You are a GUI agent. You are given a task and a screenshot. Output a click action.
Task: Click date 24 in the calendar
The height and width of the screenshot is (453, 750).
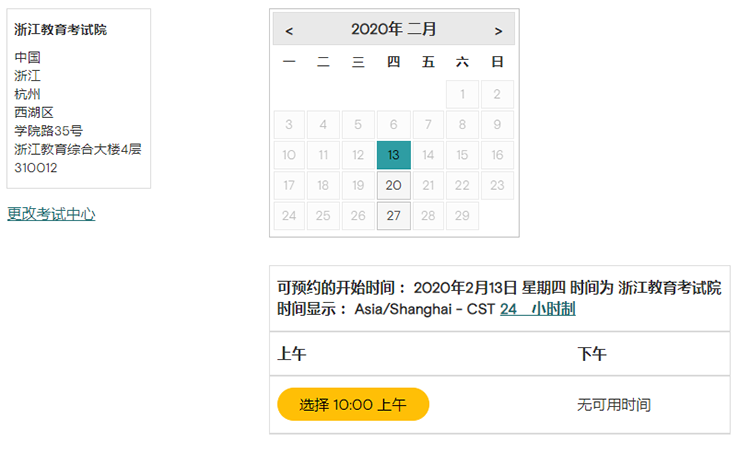coord(289,216)
